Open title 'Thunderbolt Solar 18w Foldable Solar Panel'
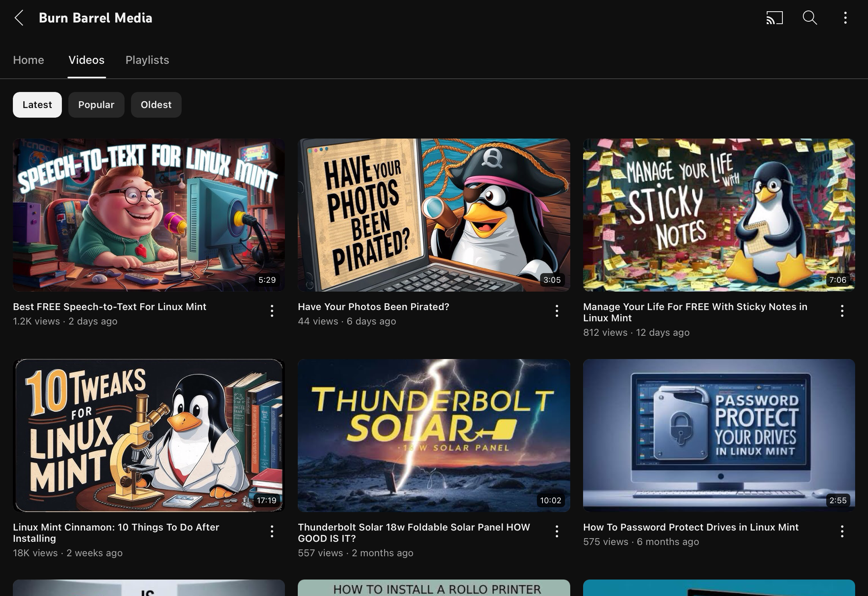The image size is (868, 596). [x=414, y=533]
